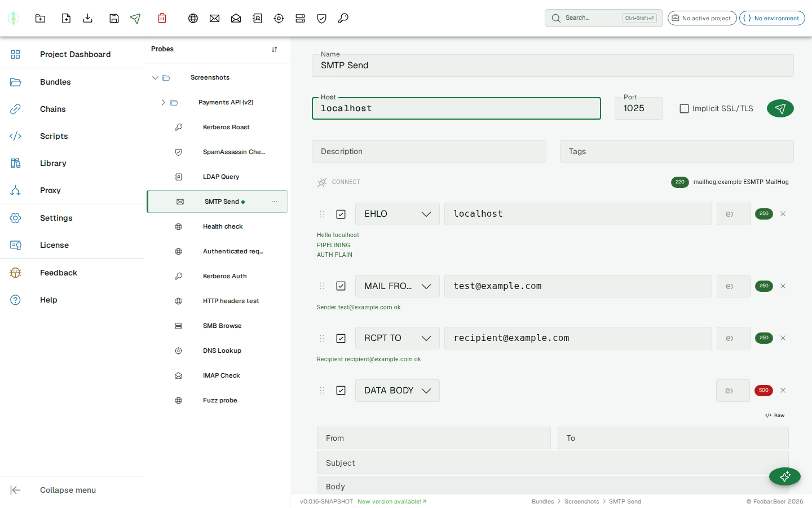Expand the Payments API (v2) folder

click(x=163, y=103)
